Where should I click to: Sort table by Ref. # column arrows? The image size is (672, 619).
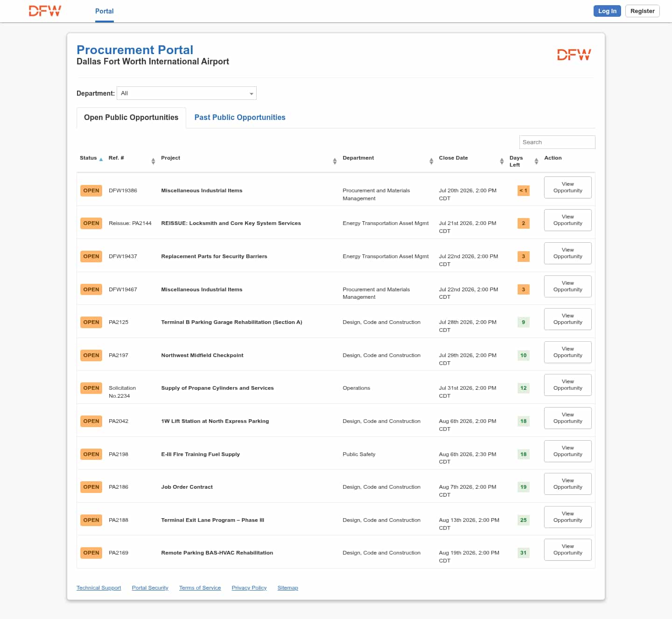coord(153,161)
